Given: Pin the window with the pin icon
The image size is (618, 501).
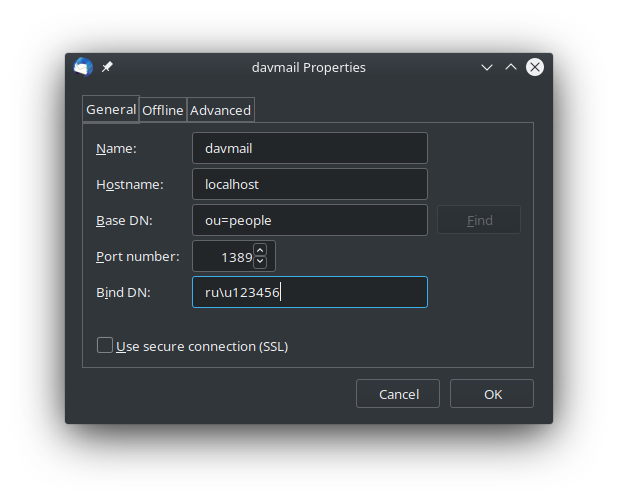Looking at the screenshot, I should coord(108,67).
